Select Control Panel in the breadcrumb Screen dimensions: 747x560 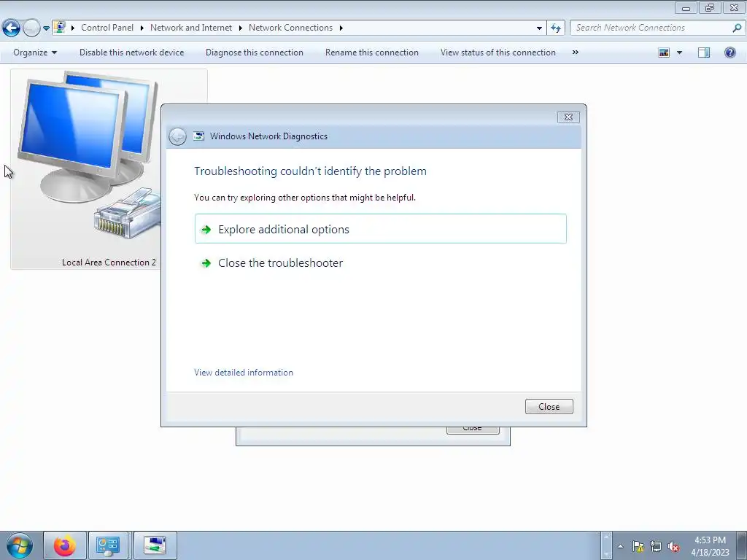pyautogui.click(x=107, y=28)
